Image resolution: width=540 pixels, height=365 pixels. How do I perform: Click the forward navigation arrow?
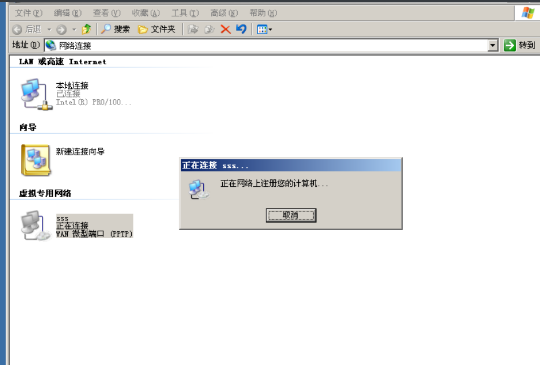61,30
